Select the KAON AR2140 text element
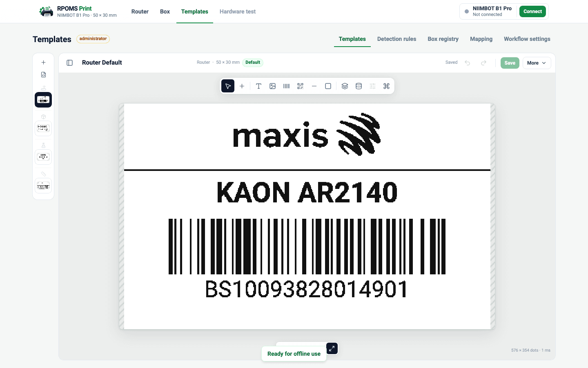 [307, 193]
